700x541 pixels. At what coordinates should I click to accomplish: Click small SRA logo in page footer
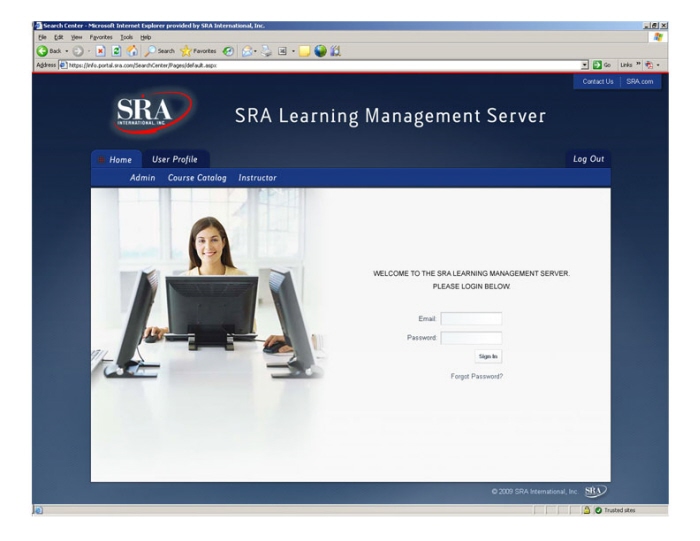[x=596, y=491]
